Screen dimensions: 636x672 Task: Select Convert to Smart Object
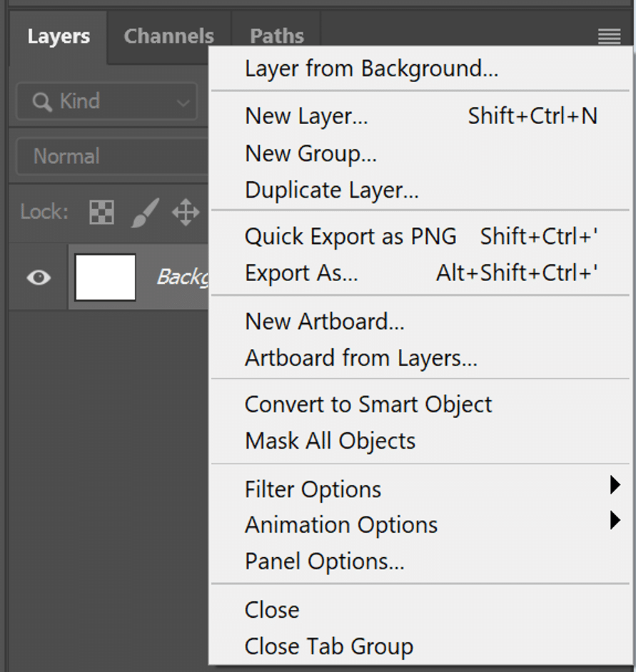pos(368,404)
